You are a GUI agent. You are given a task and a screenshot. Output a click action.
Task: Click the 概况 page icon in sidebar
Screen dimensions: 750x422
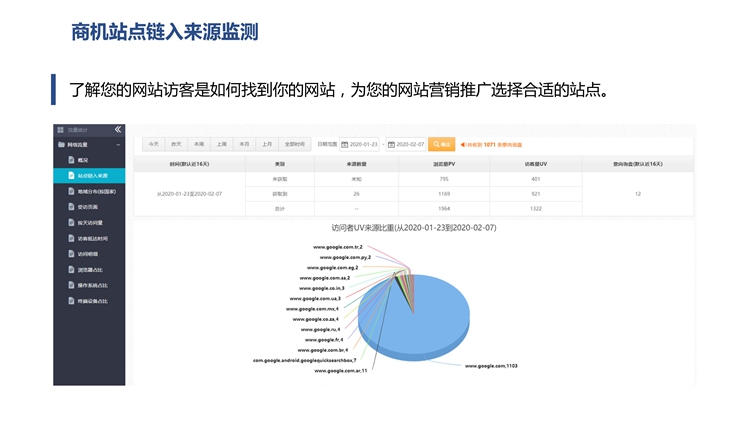tap(70, 160)
